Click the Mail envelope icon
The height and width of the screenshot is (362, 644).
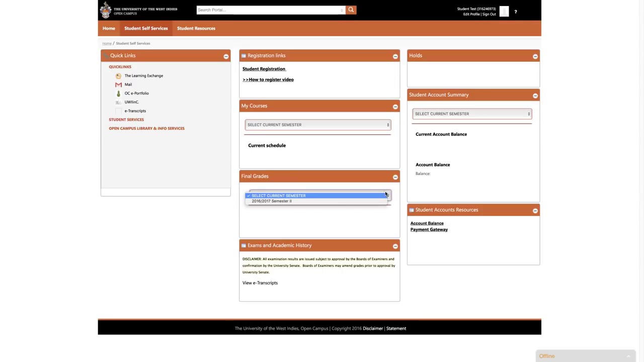(x=118, y=84)
